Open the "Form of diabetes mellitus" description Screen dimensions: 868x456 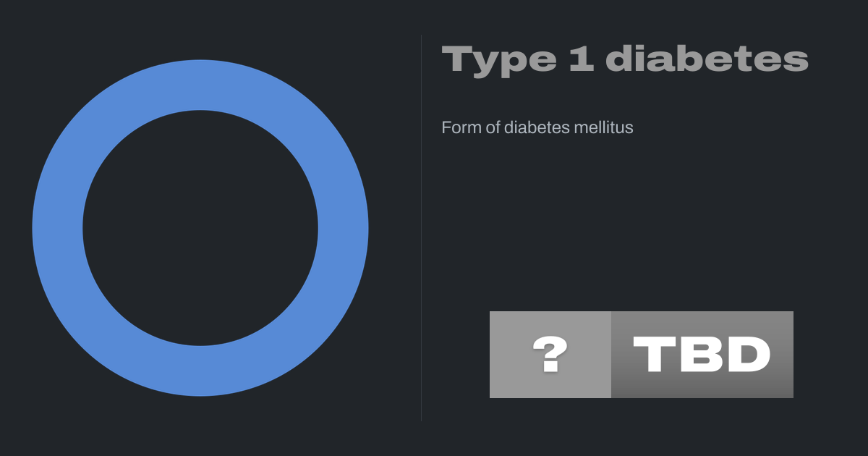click(537, 128)
